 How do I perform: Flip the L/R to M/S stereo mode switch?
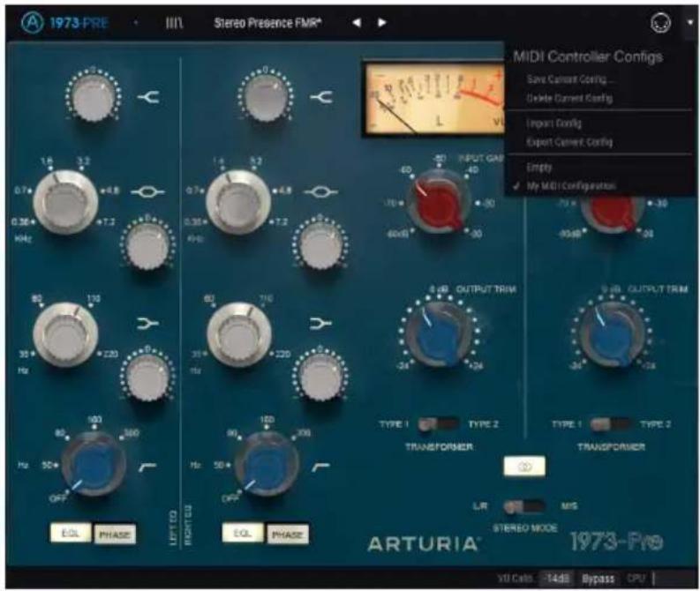pos(524,506)
